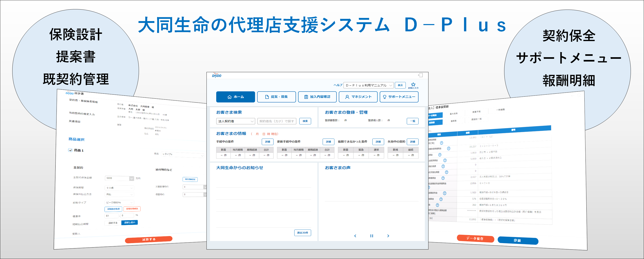
Task: Open the 商品 Lタイプα dropdown
Action: (x=183, y=155)
